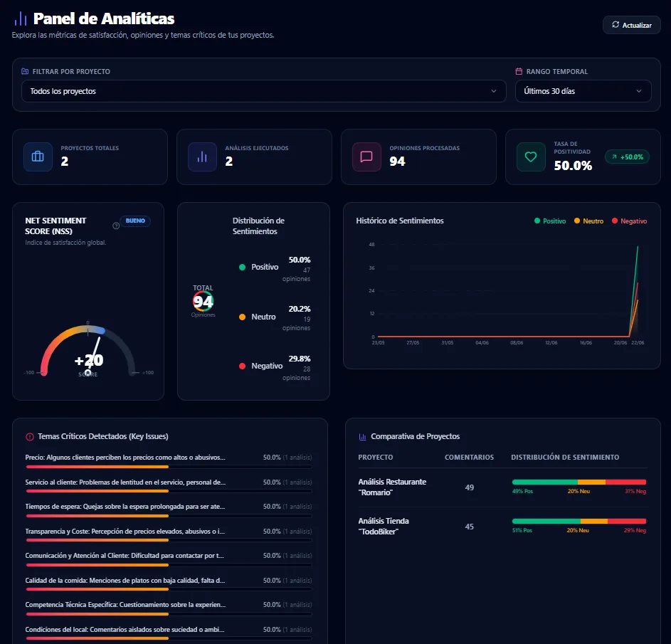Screen dimensions: 671x644
Task: Click the 23/05 date label on chart axis
Action: (378, 343)
